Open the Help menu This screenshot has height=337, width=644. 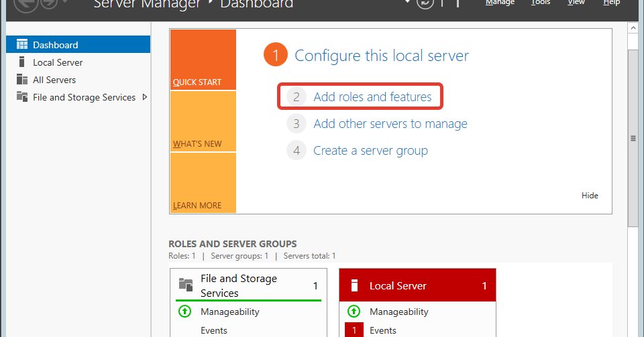click(612, 3)
